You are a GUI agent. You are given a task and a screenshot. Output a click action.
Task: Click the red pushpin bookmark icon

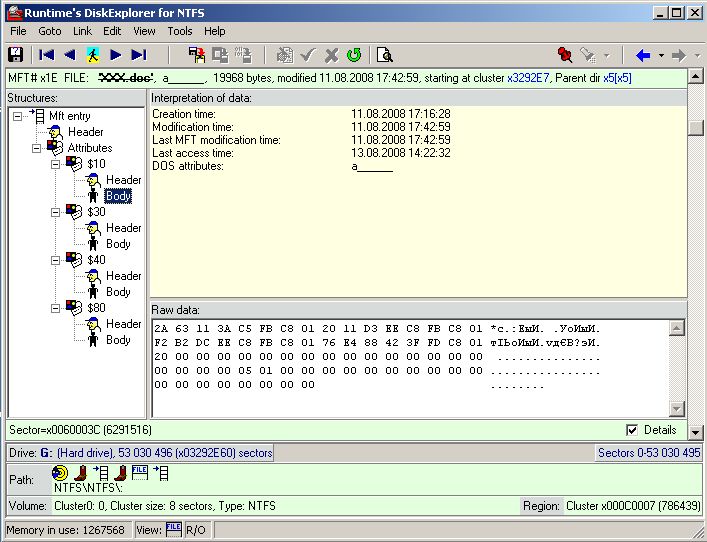565,55
